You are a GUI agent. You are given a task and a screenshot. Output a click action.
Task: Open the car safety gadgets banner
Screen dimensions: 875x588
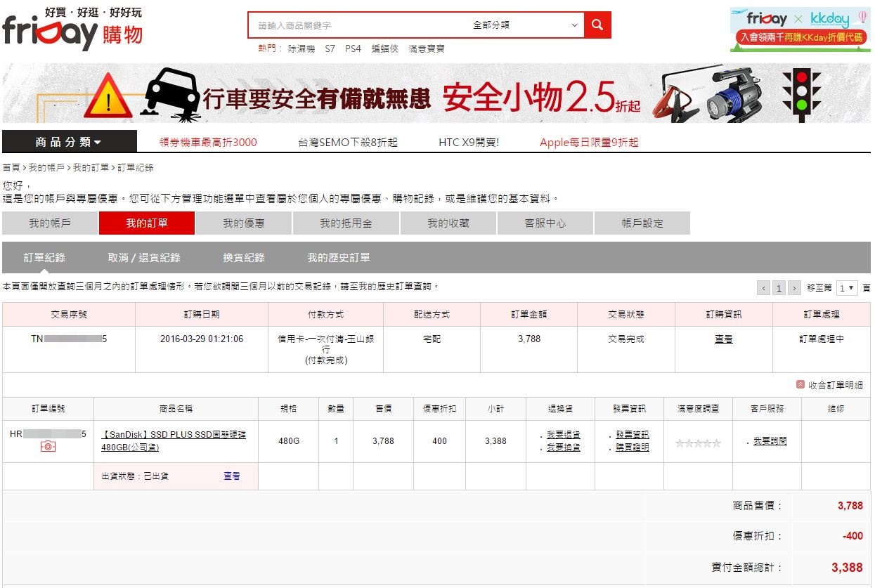(436, 93)
